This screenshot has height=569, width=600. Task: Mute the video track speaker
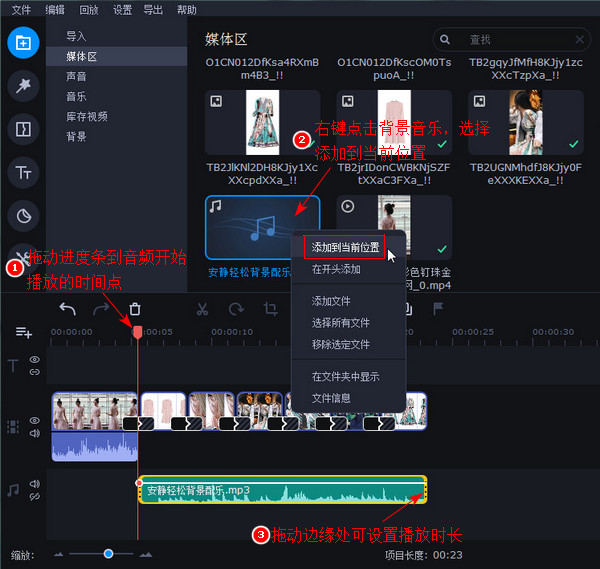tap(34, 433)
